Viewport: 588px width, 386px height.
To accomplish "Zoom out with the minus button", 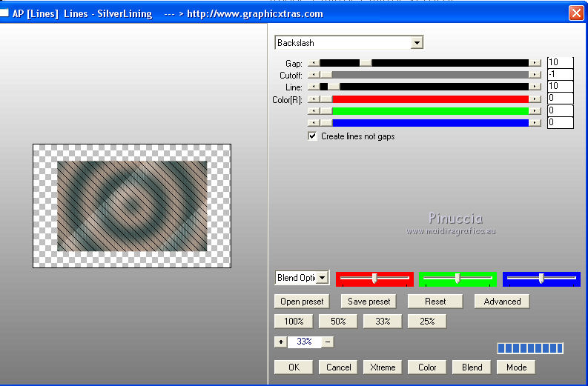I will (328, 342).
